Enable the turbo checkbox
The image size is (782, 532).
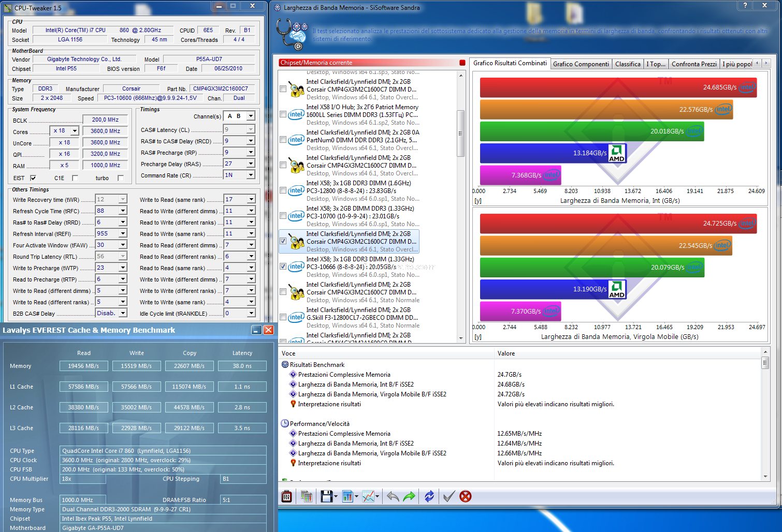pos(121,178)
